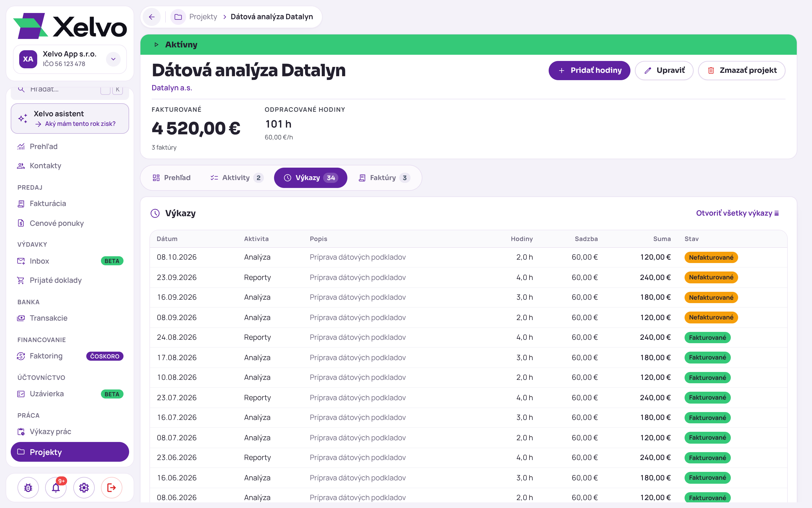The image size is (812, 508).
Task: Open the settings gear icon
Action: [84, 487]
